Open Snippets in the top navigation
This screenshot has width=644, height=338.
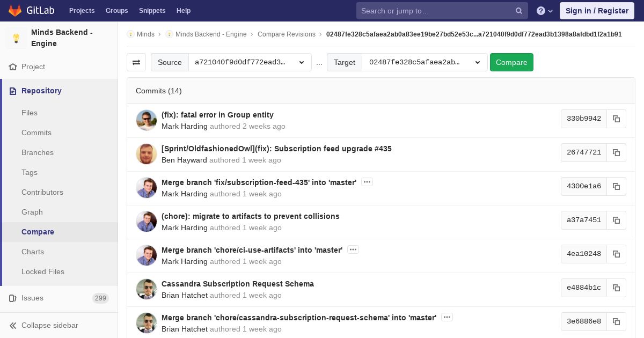(152, 11)
